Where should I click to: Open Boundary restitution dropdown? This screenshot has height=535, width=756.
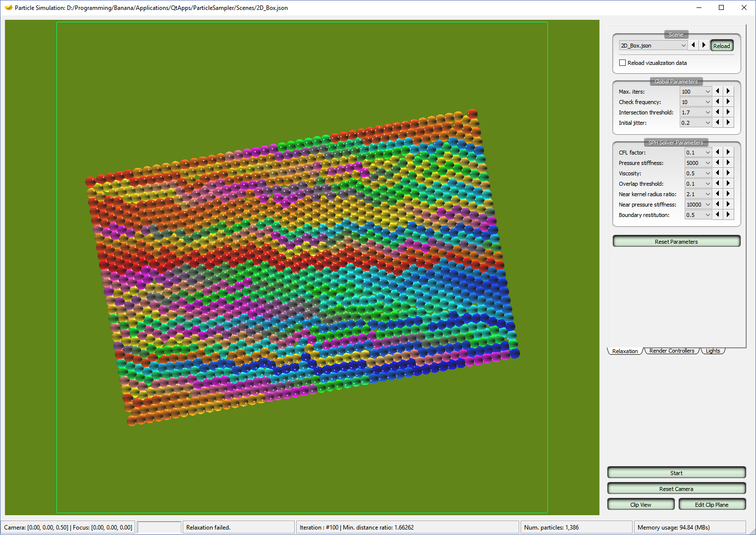698,215
